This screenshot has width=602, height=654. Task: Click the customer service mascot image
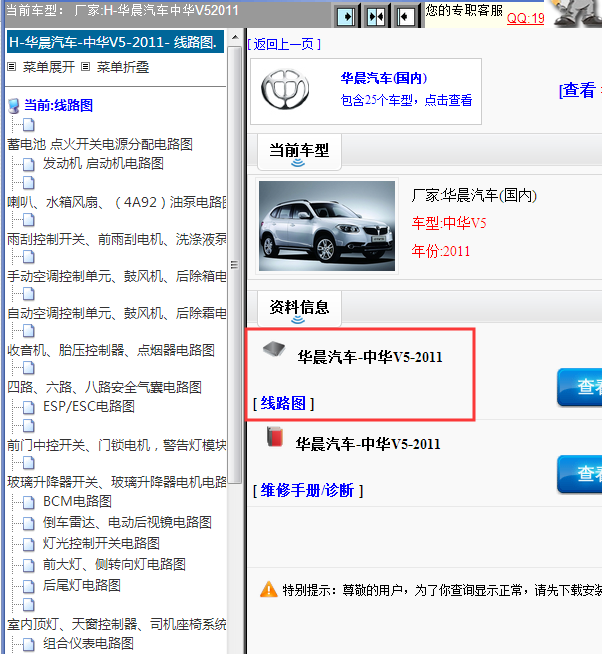point(577,13)
